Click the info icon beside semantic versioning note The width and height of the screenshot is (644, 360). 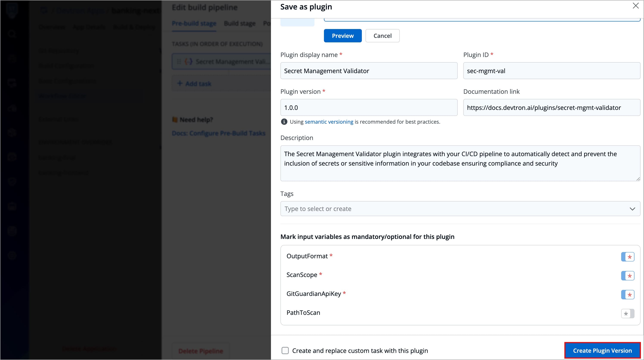[x=284, y=122]
